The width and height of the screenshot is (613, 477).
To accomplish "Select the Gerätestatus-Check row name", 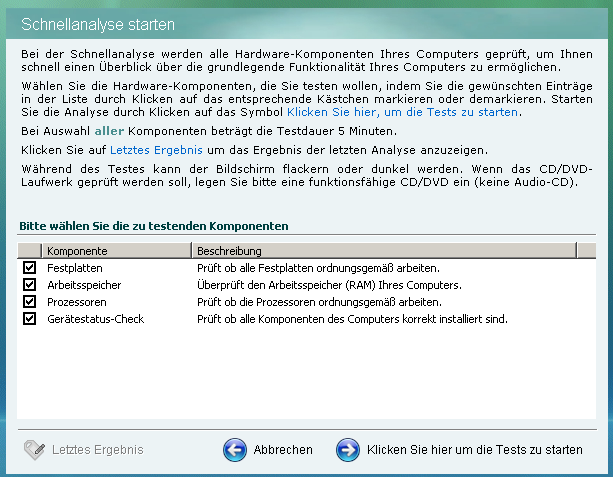I will [95, 319].
